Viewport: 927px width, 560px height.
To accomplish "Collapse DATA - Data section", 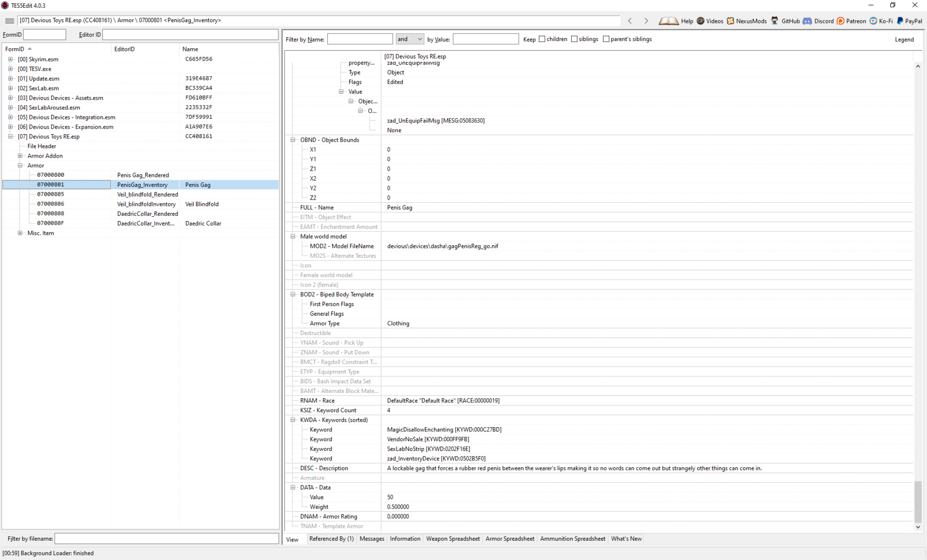I will click(293, 487).
